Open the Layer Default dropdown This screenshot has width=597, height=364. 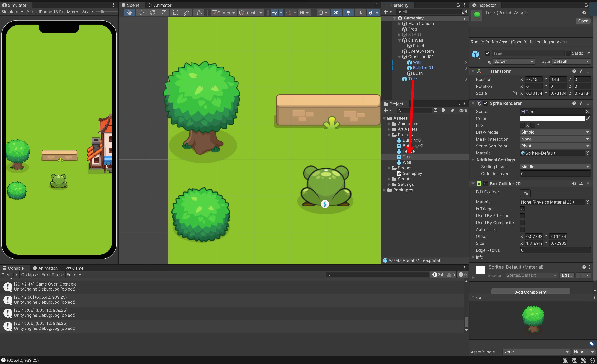coord(571,61)
